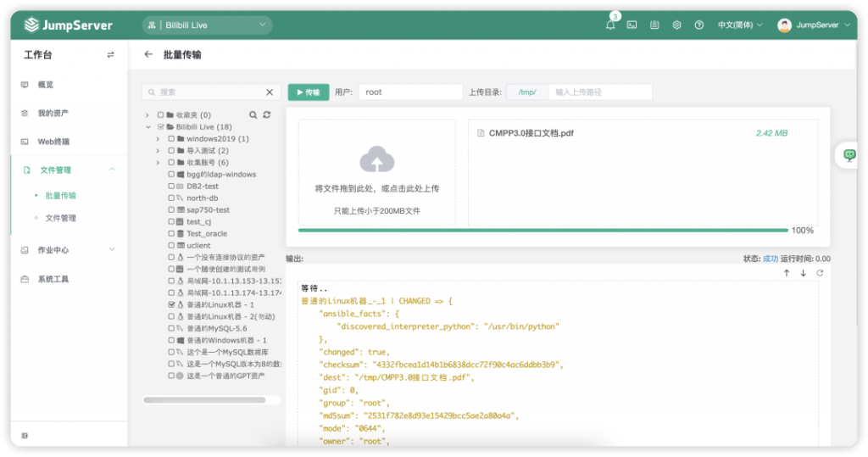Expand the windows2019 folder
The image size is (868, 457).
(158, 139)
